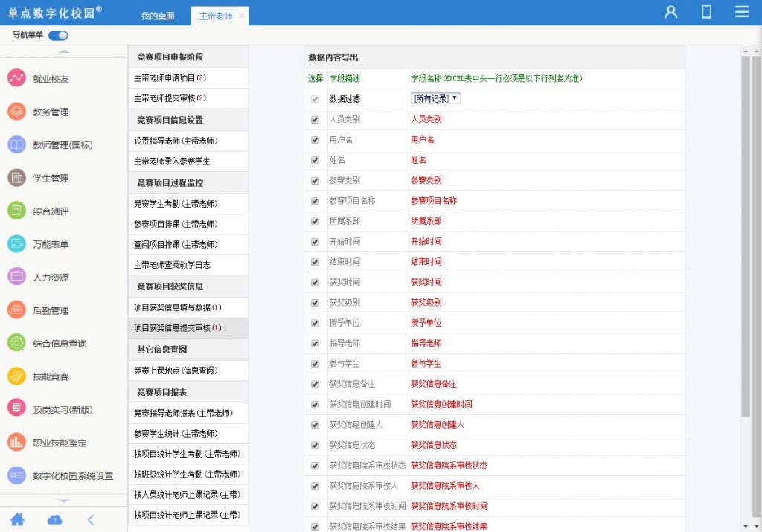The height and width of the screenshot is (532, 762).
Task: Open 按项目统计学生考勤(主带老师) link
Action: click(x=188, y=454)
